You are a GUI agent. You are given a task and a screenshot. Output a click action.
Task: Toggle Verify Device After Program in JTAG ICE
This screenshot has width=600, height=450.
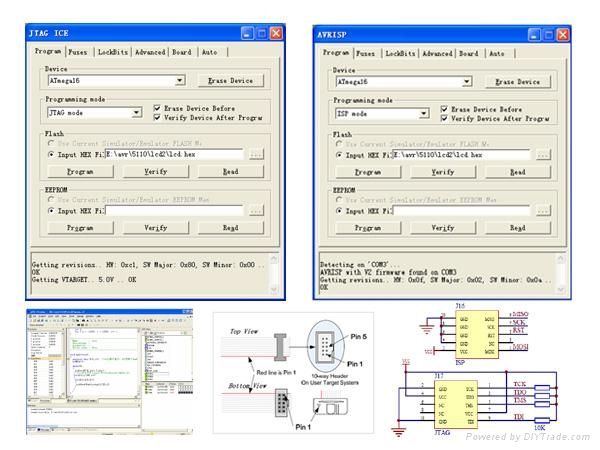(157, 117)
